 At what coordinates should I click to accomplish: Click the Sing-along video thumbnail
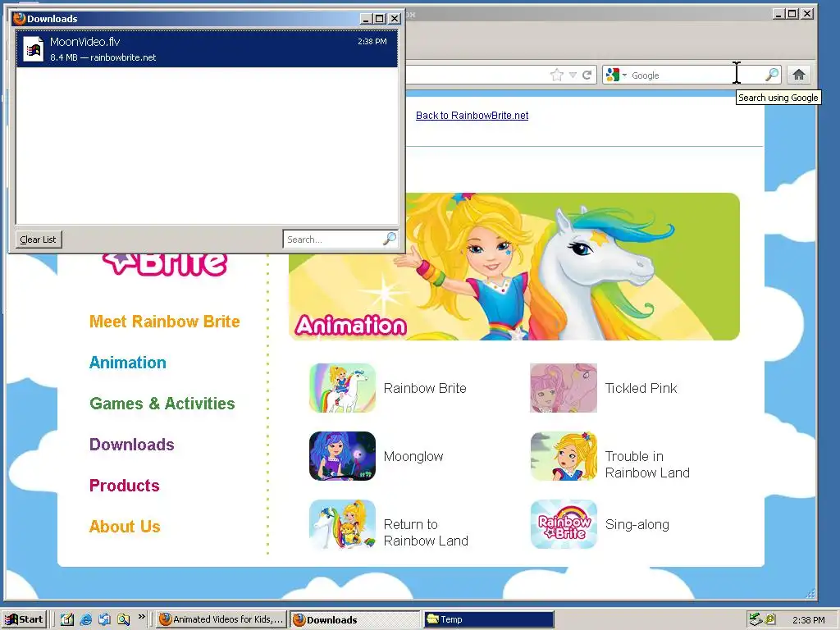pos(564,524)
